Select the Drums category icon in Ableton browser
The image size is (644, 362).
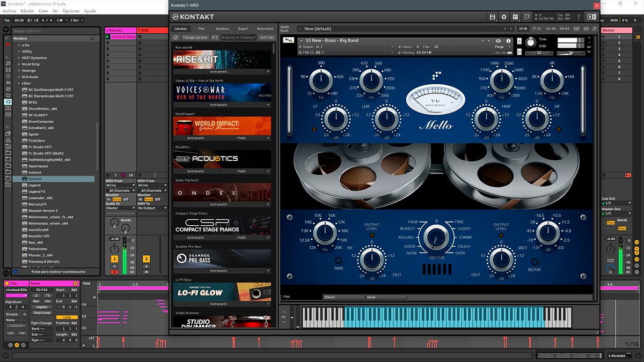pos(8,70)
